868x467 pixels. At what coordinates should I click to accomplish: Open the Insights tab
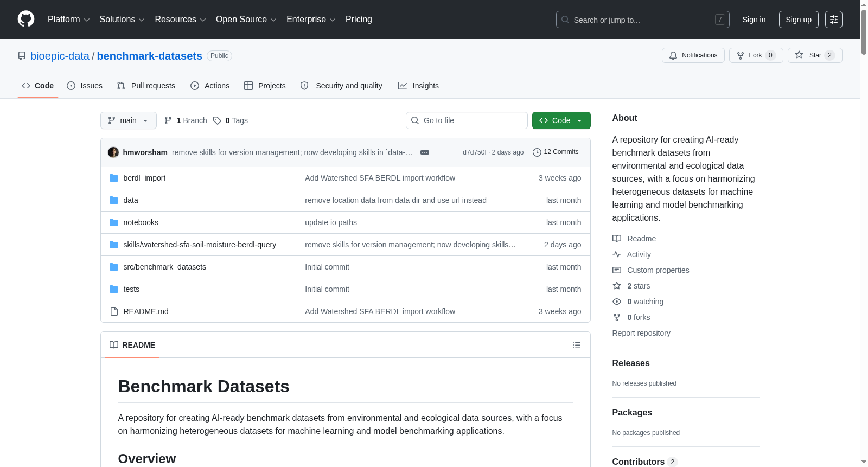(x=418, y=86)
